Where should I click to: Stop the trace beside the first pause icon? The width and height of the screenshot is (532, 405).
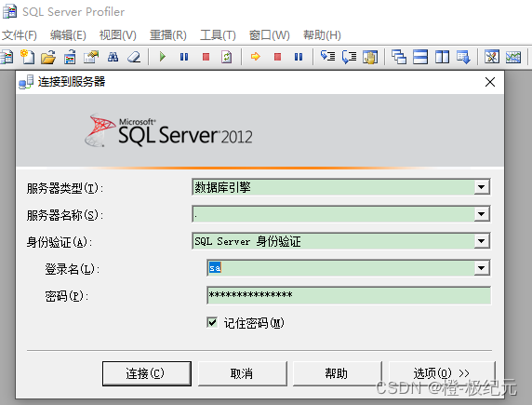point(206,57)
